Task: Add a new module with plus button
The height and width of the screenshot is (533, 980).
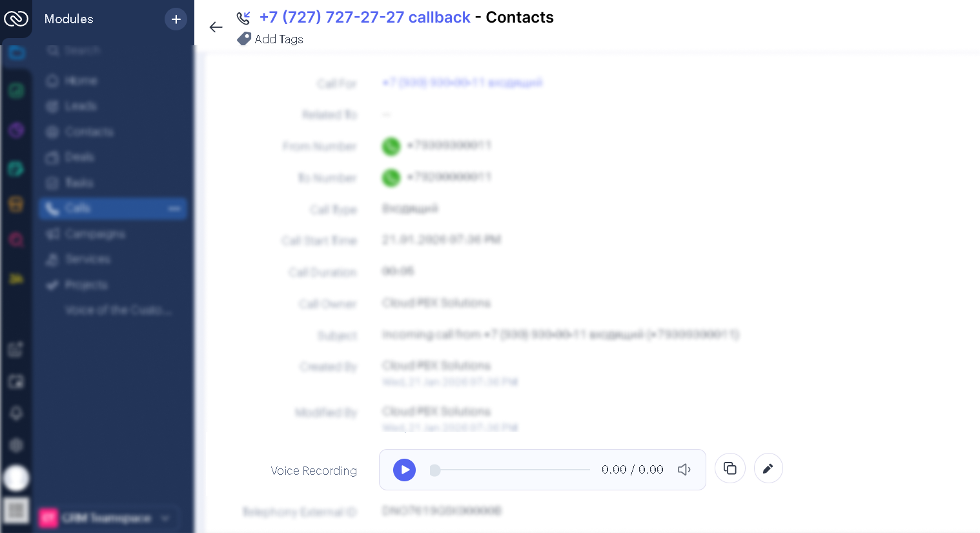Action: coord(176,19)
